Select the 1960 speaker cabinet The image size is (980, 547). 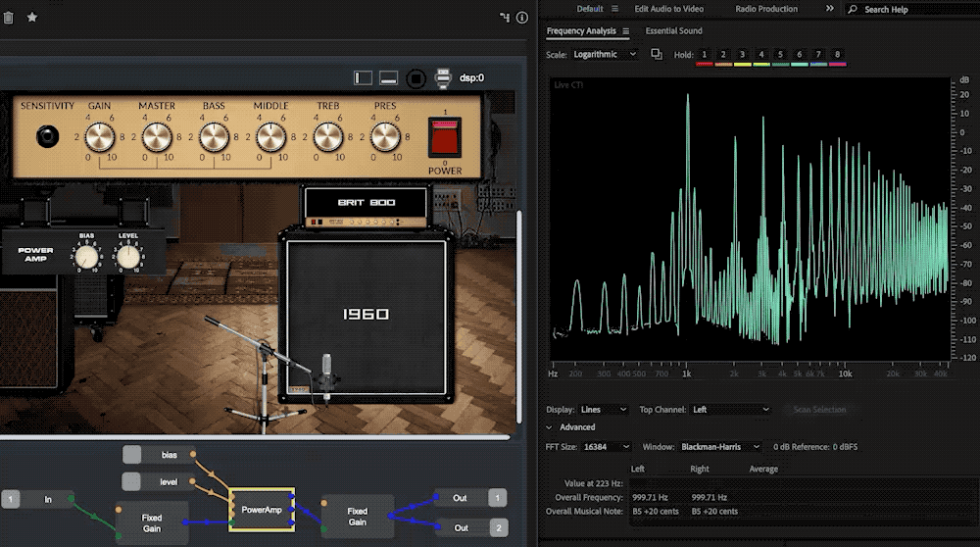[x=367, y=318]
